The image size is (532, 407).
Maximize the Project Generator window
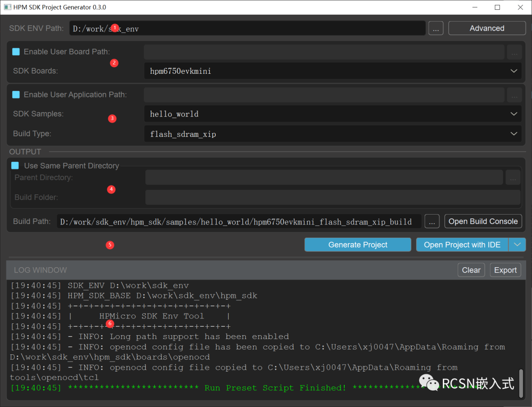coord(497,7)
